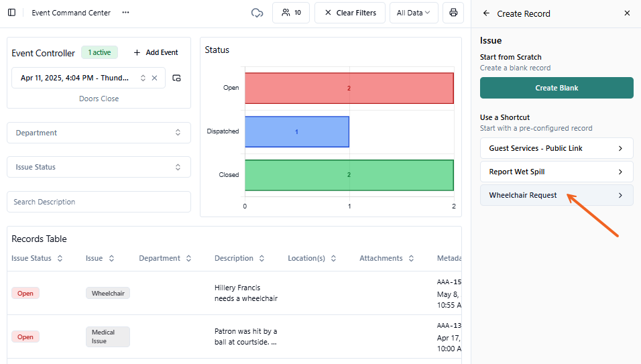This screenshot has height=364, width=641.
Task: Open the three-dots more options menu
Action: click(x=125, y=13)
